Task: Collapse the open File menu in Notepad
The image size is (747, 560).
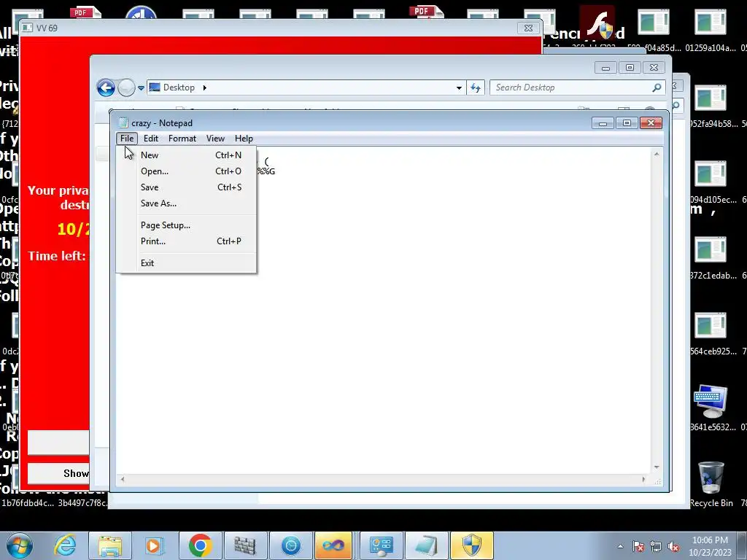Action: click(127, 139)
